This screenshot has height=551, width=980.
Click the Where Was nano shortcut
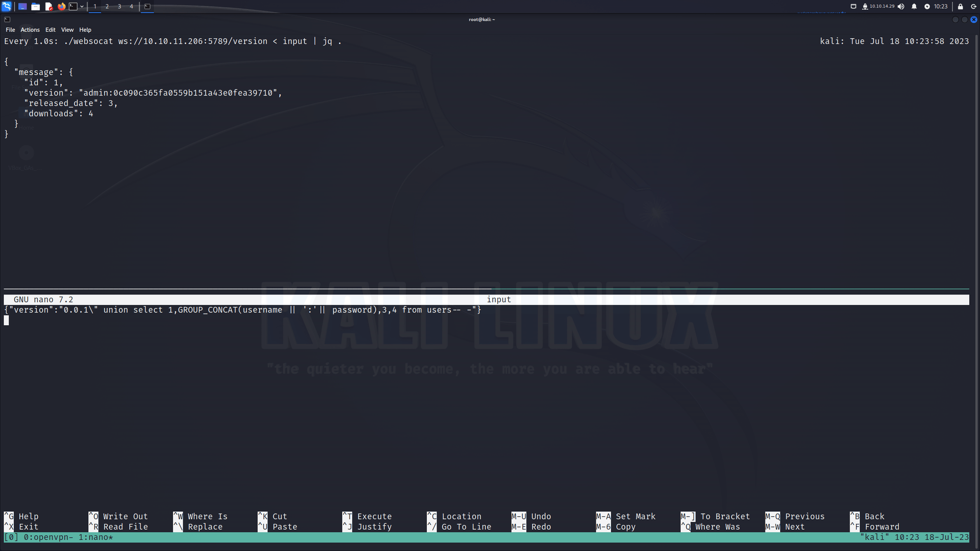[710, 527]
